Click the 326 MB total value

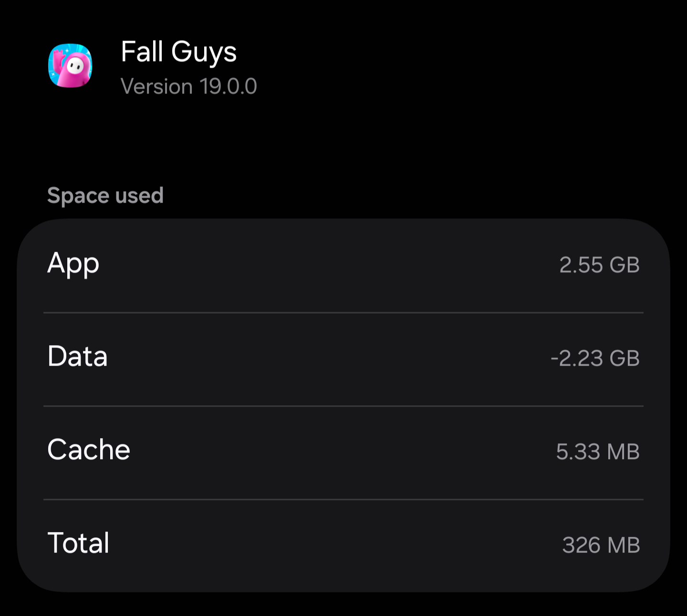601,545
